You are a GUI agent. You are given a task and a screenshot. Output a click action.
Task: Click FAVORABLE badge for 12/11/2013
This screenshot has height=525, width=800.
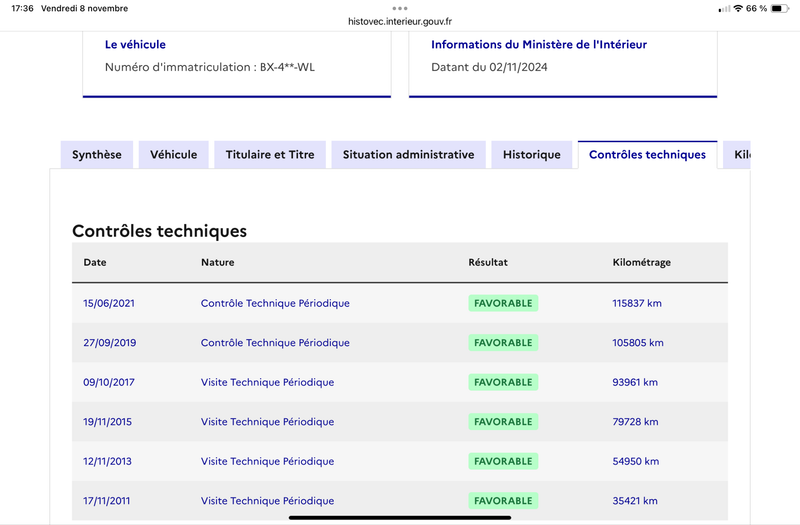(x=503, y=461)
